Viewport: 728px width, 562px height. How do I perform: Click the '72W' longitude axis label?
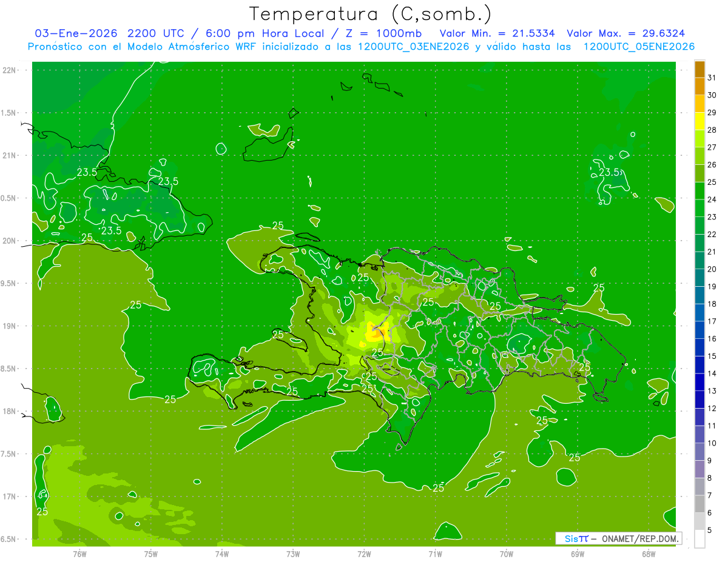coord(364,554)
